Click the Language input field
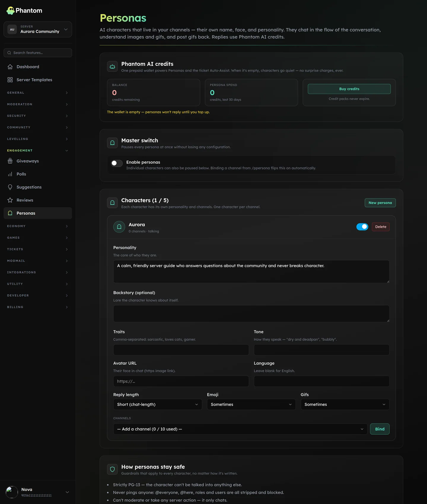427x504 pixels. click(x=321, y=381)
